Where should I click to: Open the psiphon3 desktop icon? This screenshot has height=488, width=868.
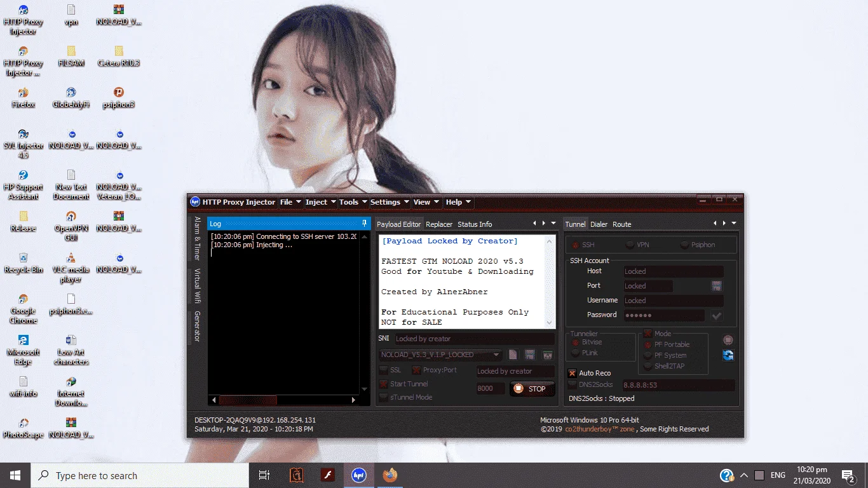[x=118, y=97]
